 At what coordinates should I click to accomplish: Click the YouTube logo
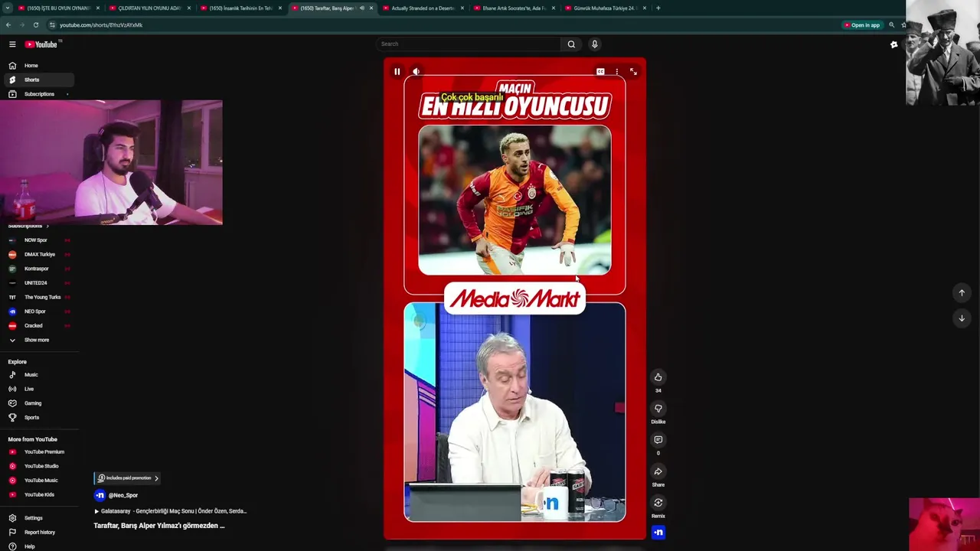pyautogui.click(x=41, y=44)
